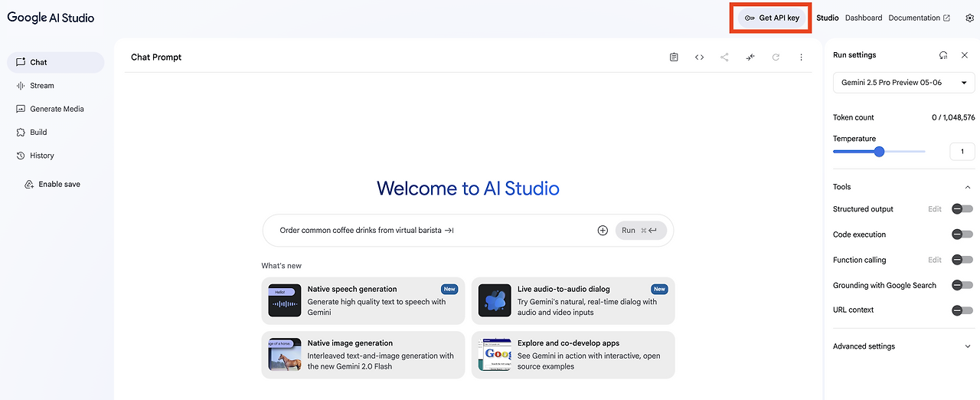Screen dimensions: 980x400
Task: Open Generate Media in sidebar
Action: point(55,109)
